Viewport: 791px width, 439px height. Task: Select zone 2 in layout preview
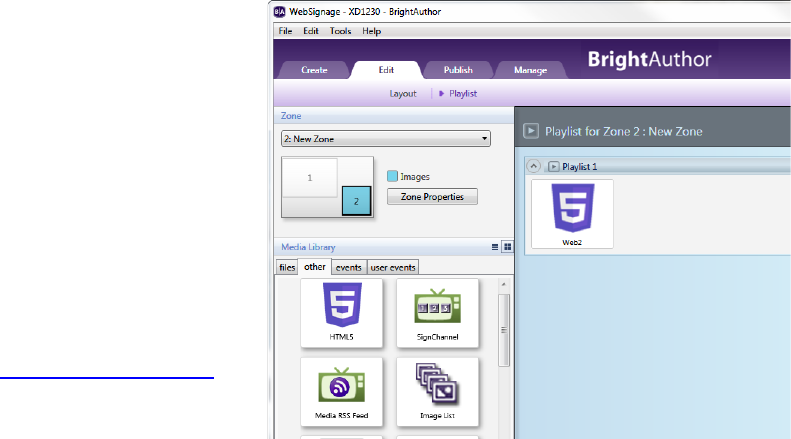point(356,201)
